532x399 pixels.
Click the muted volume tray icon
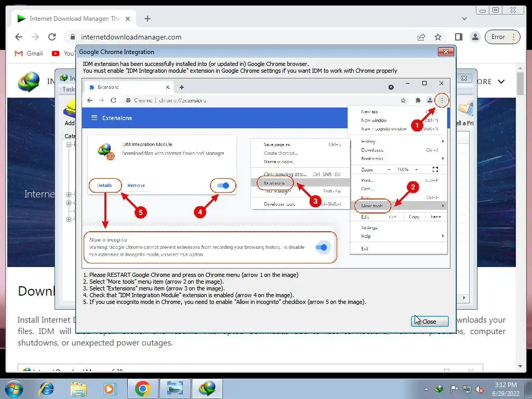[x=480, y=389]
